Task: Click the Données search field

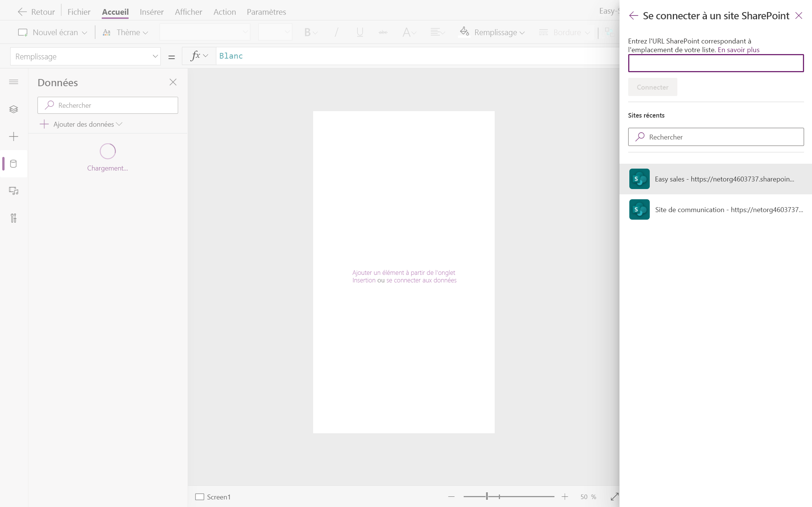Action: pos(108,105)
